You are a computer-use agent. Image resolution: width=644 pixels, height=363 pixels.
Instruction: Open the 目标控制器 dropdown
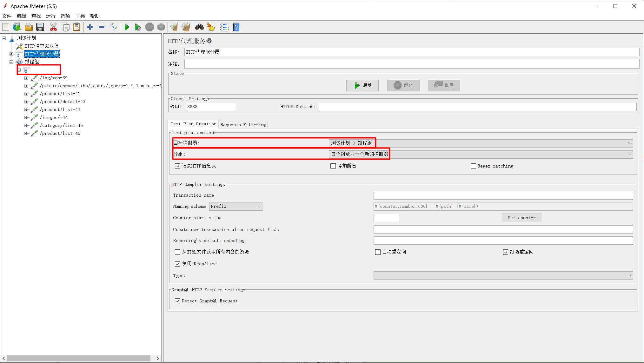(481, 143)
